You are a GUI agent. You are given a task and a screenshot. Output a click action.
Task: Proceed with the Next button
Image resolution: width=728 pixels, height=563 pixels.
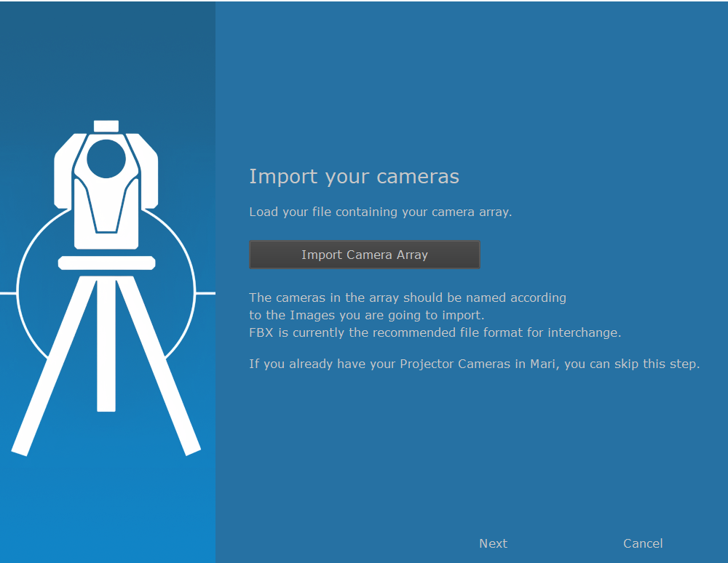(493, 543)
